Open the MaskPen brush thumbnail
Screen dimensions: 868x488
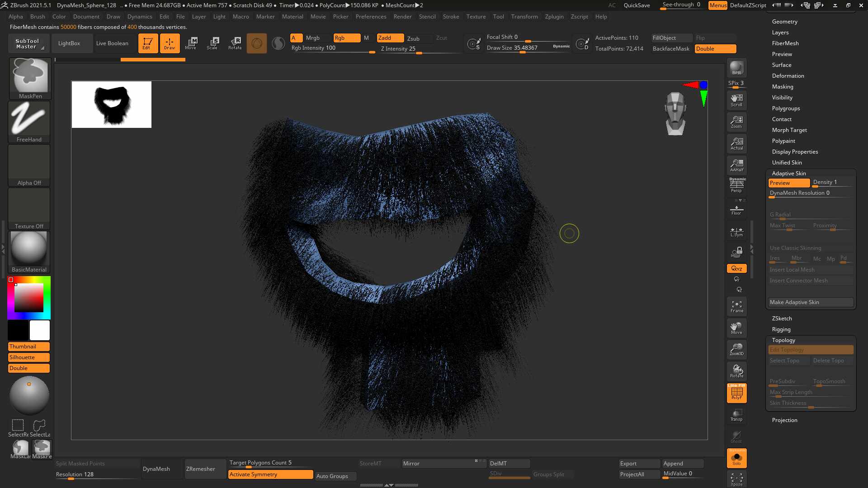tap(30, 78)
